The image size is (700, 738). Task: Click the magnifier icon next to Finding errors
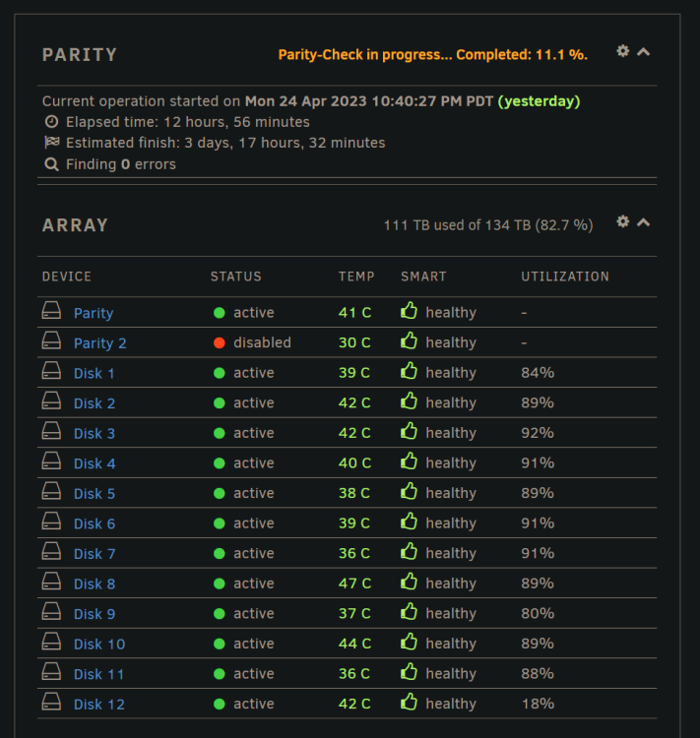coord(51,164)
